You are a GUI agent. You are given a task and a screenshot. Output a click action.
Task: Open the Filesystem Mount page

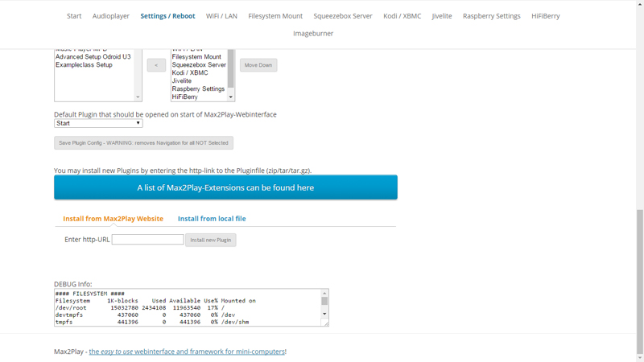pos(275,16)
